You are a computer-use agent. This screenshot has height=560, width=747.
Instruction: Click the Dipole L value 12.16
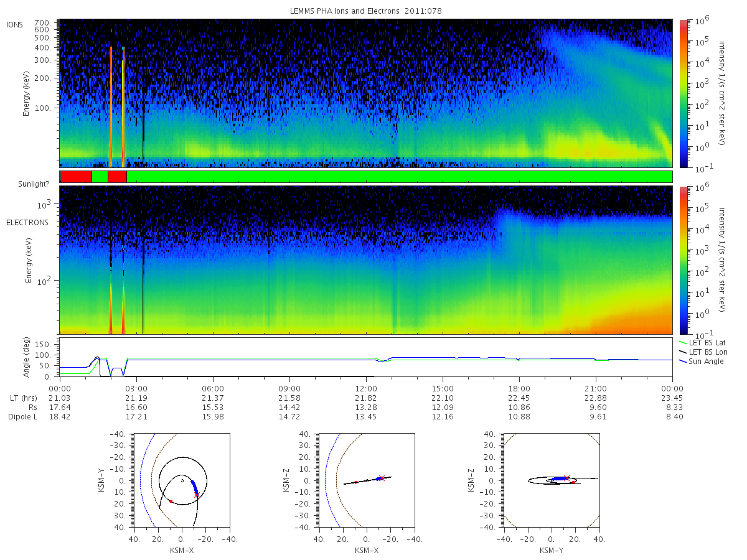(443, 416)
